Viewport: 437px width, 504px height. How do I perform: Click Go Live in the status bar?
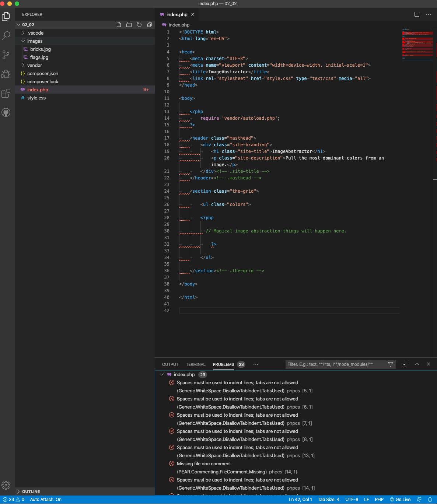pyautogui.click(x=401, y=499)
